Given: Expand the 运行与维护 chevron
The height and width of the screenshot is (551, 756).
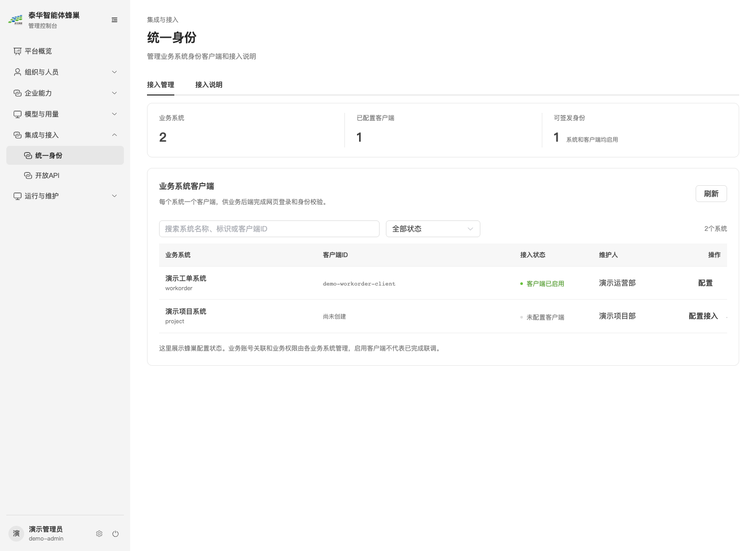Looking at the screenshot, I should (114, 196).
